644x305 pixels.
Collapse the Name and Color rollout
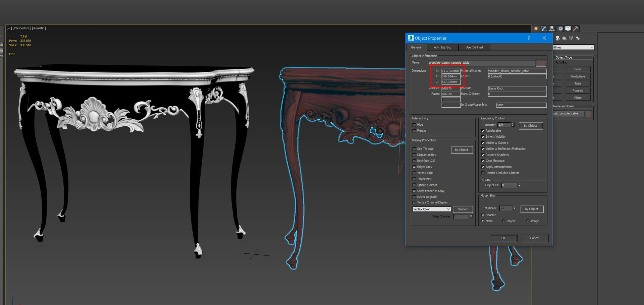coord(573,106)
